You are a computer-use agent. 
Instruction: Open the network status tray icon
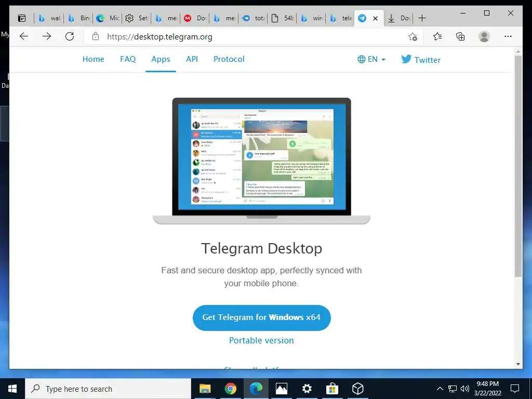tap(453, 389)
